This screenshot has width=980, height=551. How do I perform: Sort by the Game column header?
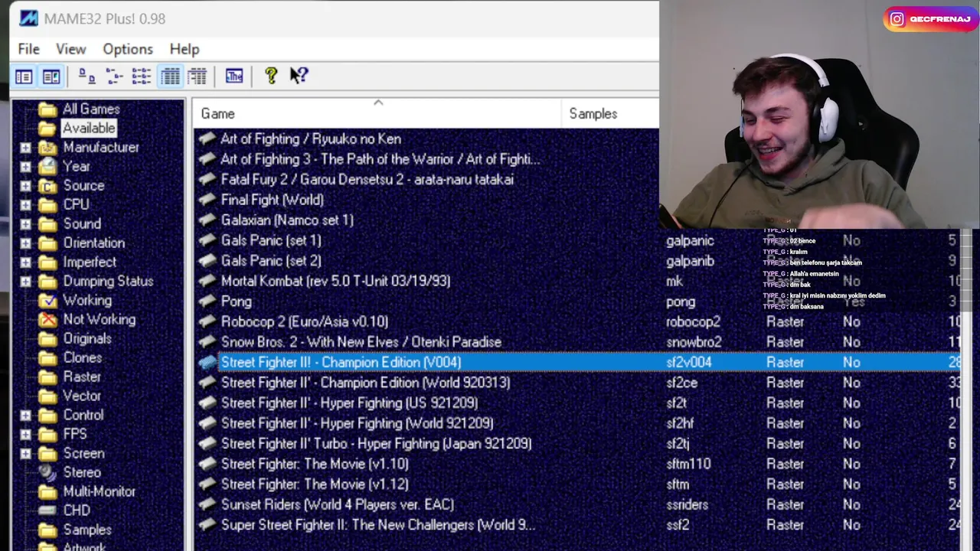[x=377, y=113]
